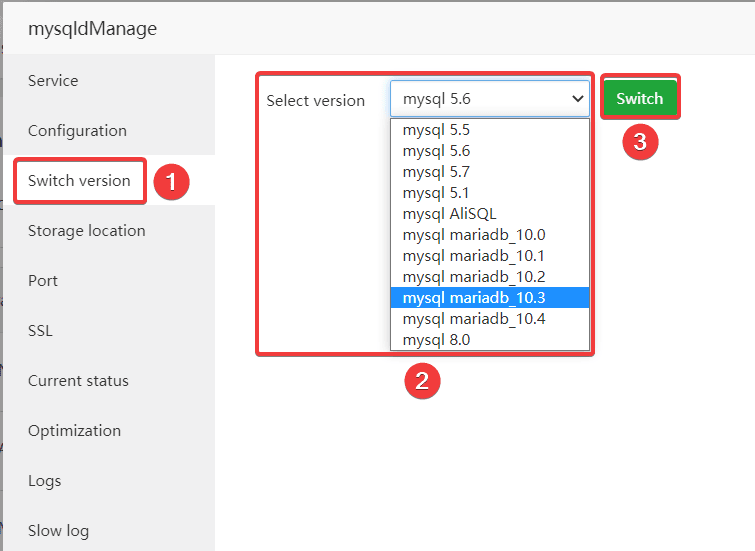This screenshot has width=755, height=551.
Task: View the Current status page
Action: coord(78,381)
